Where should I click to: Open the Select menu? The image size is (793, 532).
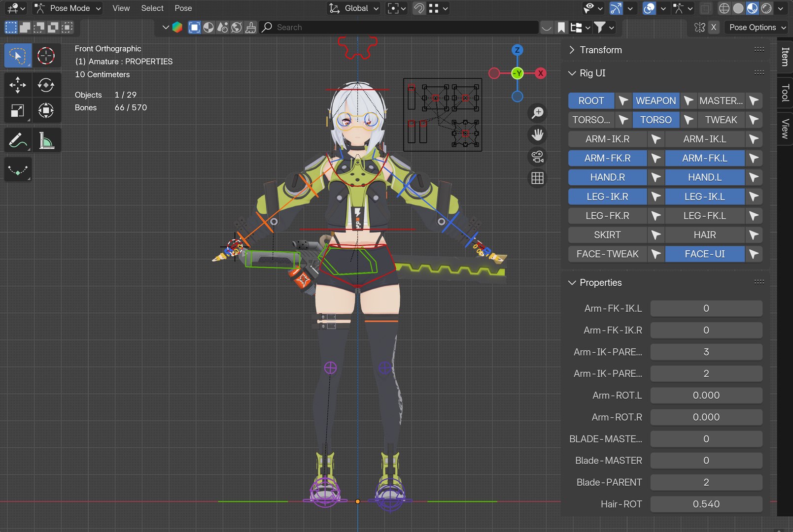click(152, 8)
